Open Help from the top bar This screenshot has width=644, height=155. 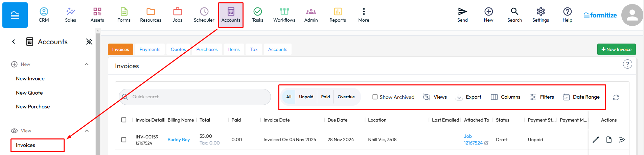pos(567,15)
